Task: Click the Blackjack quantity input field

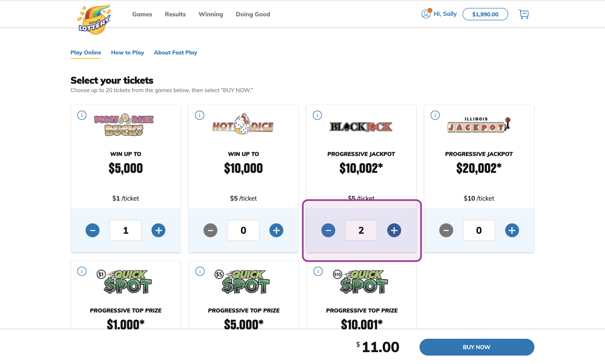Action: pyautogui.click(x=361, y=230)
